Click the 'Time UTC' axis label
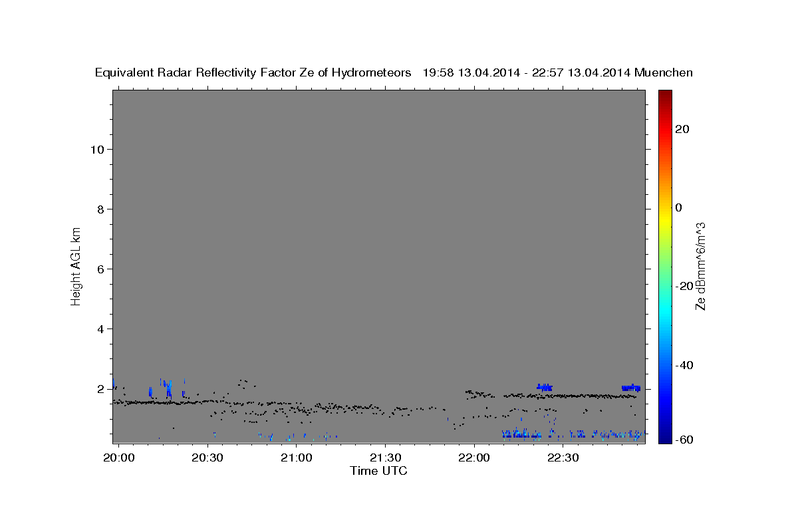This screenshot has height=532, width=798. click(x=378, y=471)
